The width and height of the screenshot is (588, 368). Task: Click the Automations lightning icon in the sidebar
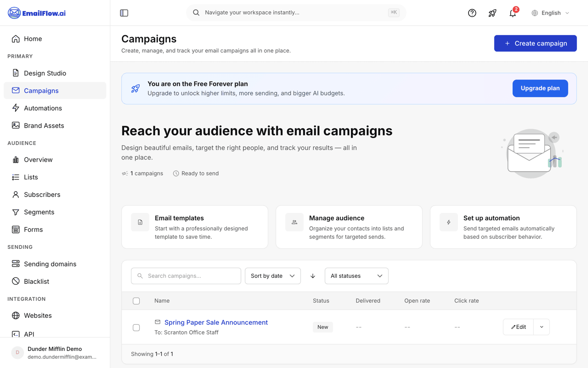click(16, 108)
